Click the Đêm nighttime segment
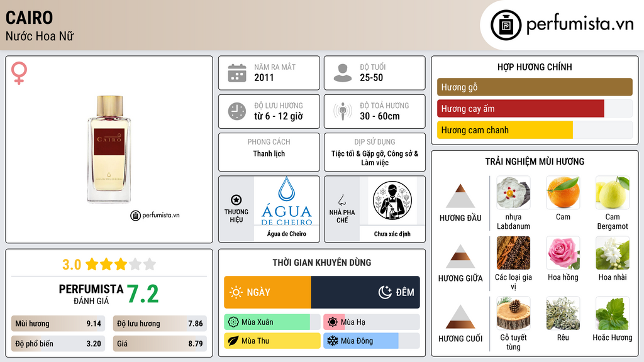This screenshot has height=362, width=644. (x=365, y=292)
